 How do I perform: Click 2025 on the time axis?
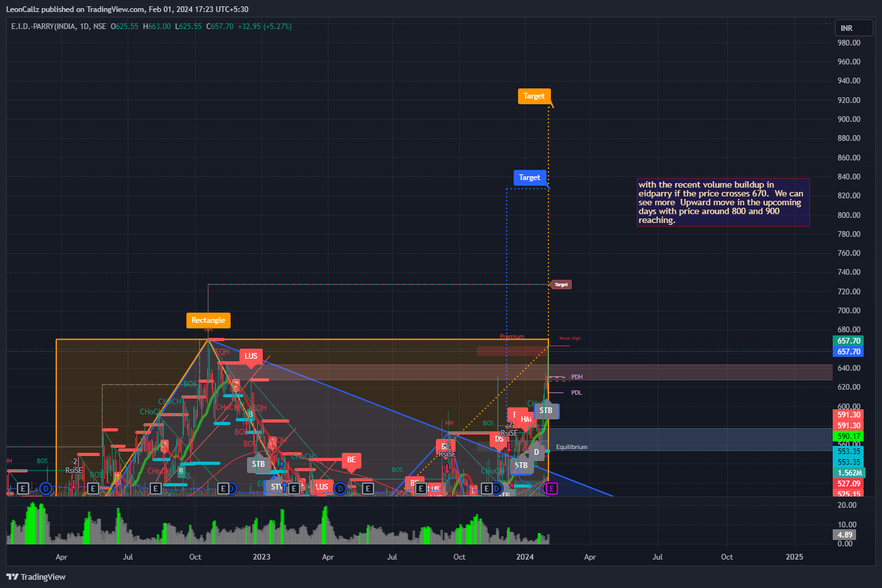coord(794,557)
